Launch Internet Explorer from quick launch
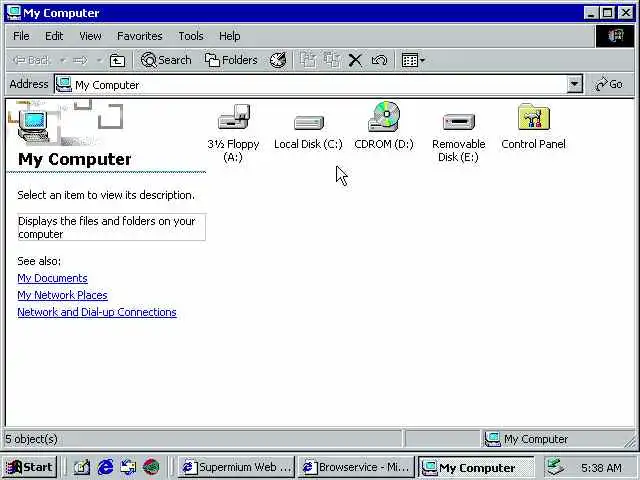The height and width of the screenshot is (480, 640). click(x=105, y=467)
